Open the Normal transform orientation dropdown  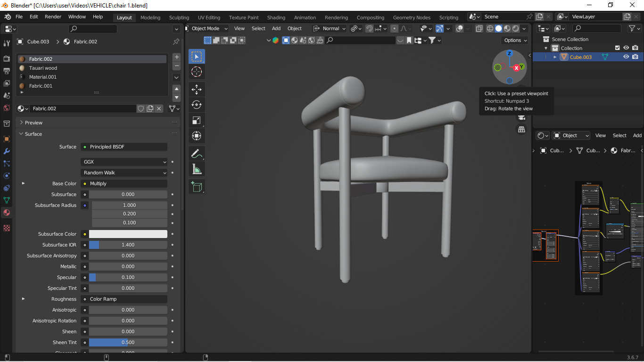point(330,28)
